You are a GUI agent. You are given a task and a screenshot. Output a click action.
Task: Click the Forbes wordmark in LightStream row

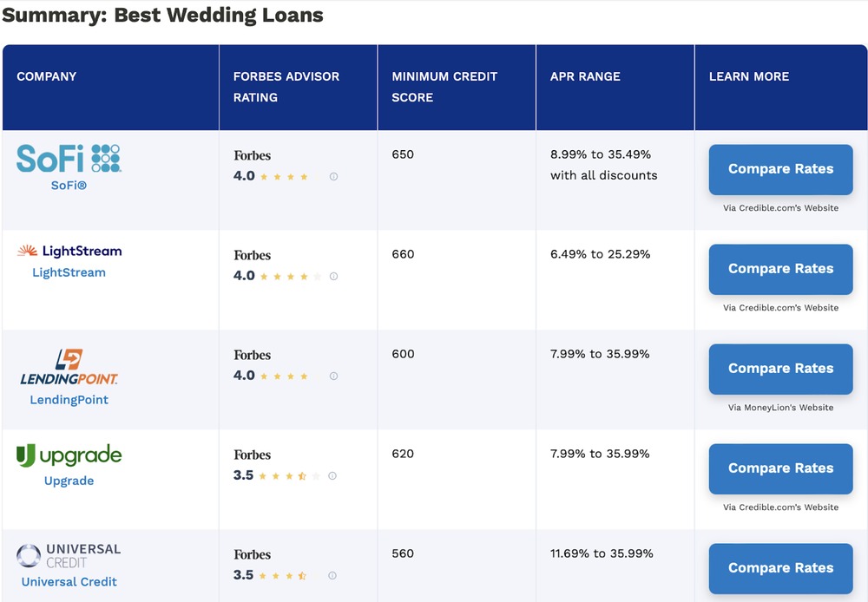(x=252, y=255)
